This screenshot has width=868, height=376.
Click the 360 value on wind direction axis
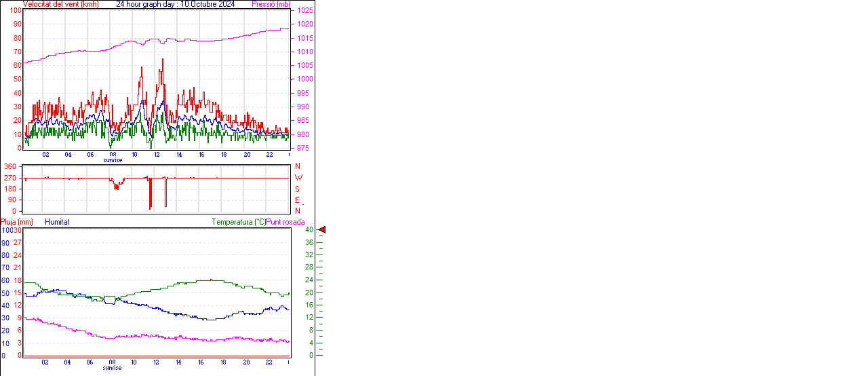tap(10, 166)
